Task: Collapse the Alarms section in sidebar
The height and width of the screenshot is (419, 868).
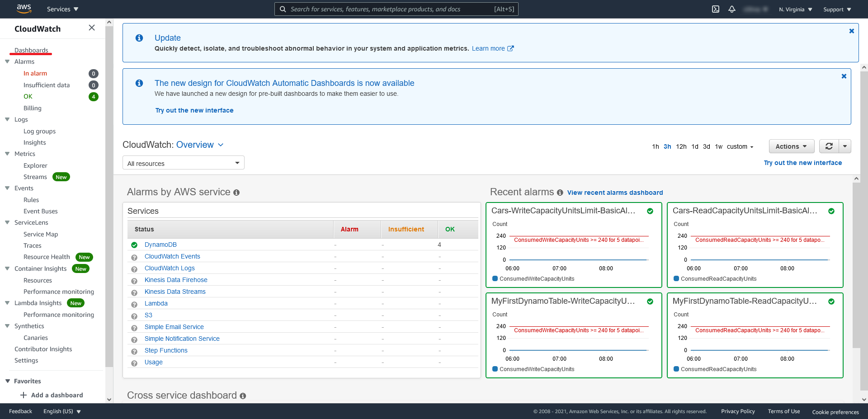Action: coord(7,61)
